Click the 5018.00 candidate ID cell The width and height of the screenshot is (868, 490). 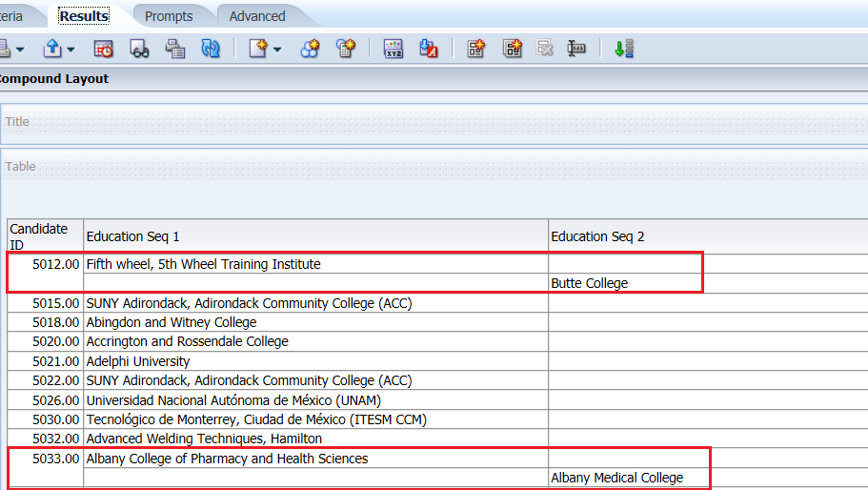pos(46,322)
